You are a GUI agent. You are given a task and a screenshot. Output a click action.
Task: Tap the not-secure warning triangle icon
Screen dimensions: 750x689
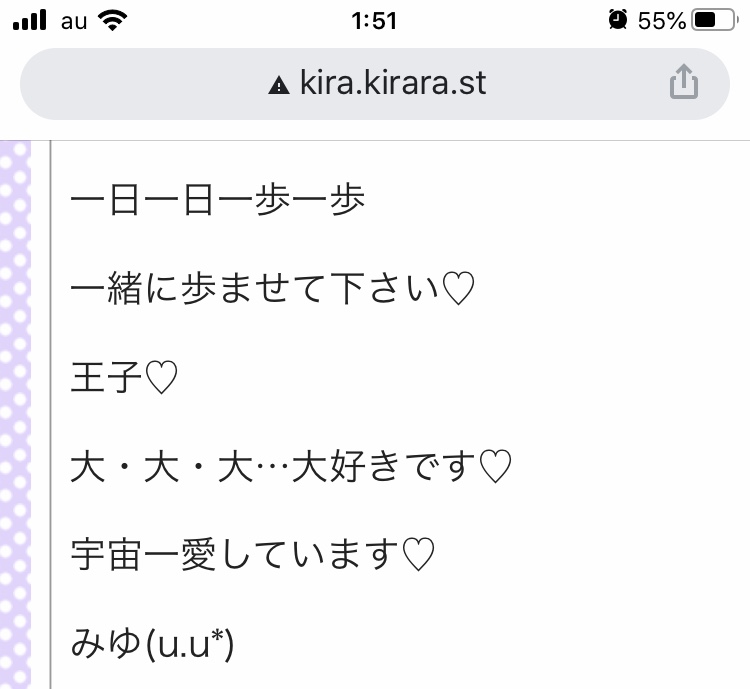[x=279, y=84]
